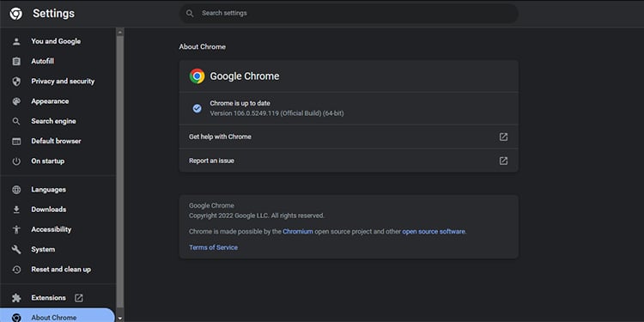Select the System wrench icon
644x322 pixels.
(x=16, y=249)
